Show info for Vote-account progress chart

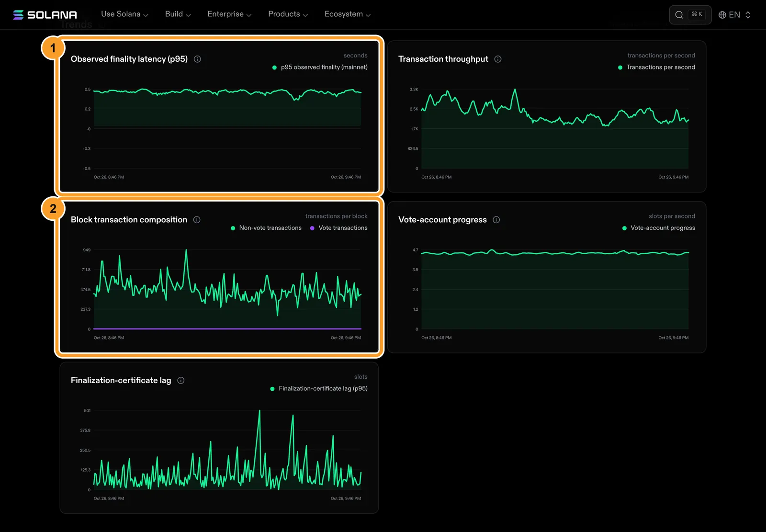pyautogui.click(x=496, y=220)
